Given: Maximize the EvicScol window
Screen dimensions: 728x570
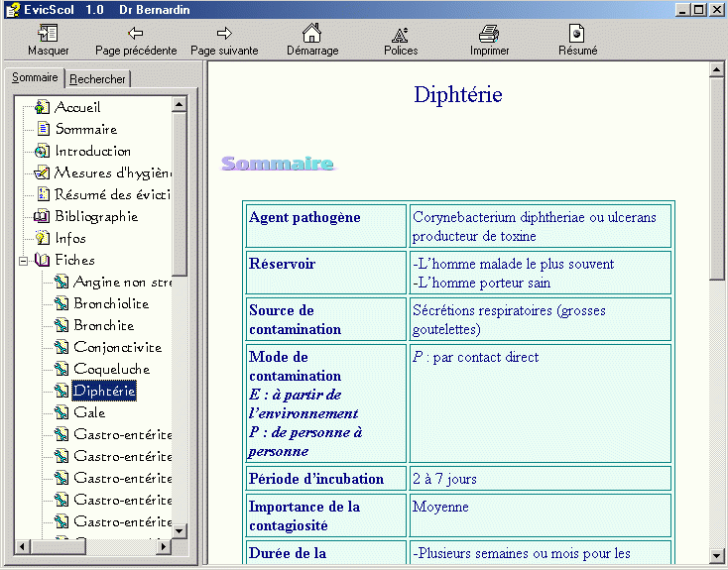Looking at the screenshot, I should (x=699, y=10).
